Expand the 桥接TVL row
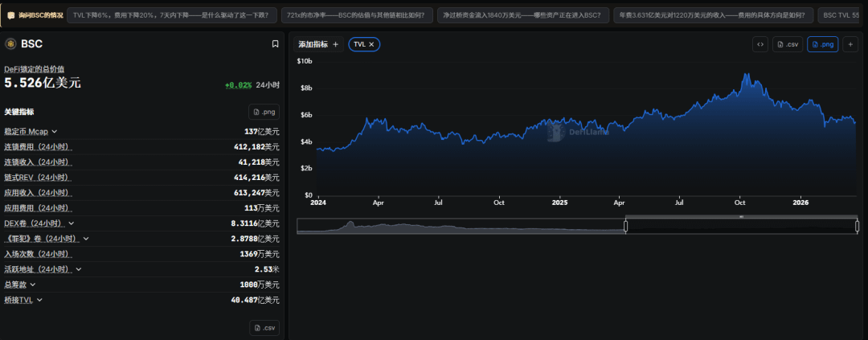The image size is (868, 340). tap(39, 300)
